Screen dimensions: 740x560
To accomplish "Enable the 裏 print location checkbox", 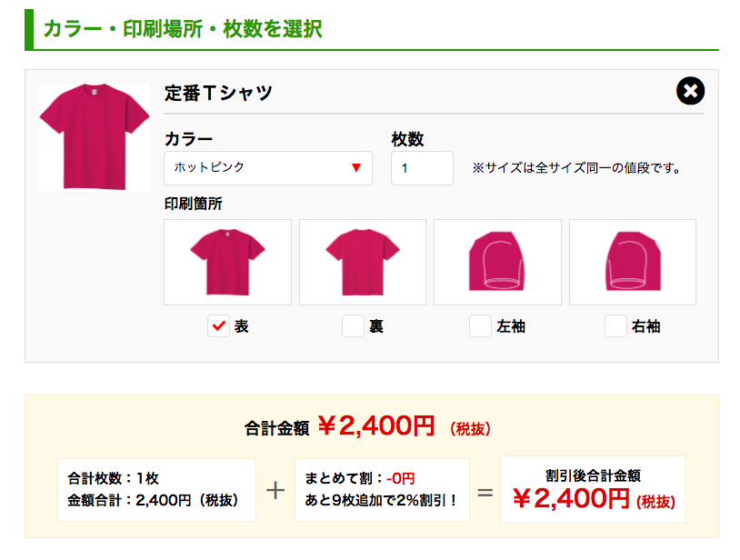I will tap(353, 325).
